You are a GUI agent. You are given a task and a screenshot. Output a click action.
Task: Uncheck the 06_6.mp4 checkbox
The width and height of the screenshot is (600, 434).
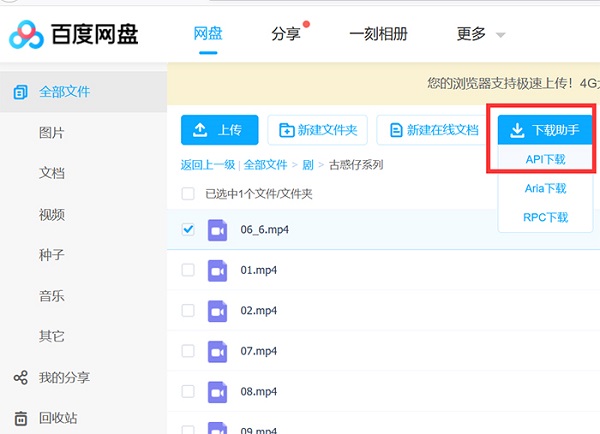tap(188, 230)
